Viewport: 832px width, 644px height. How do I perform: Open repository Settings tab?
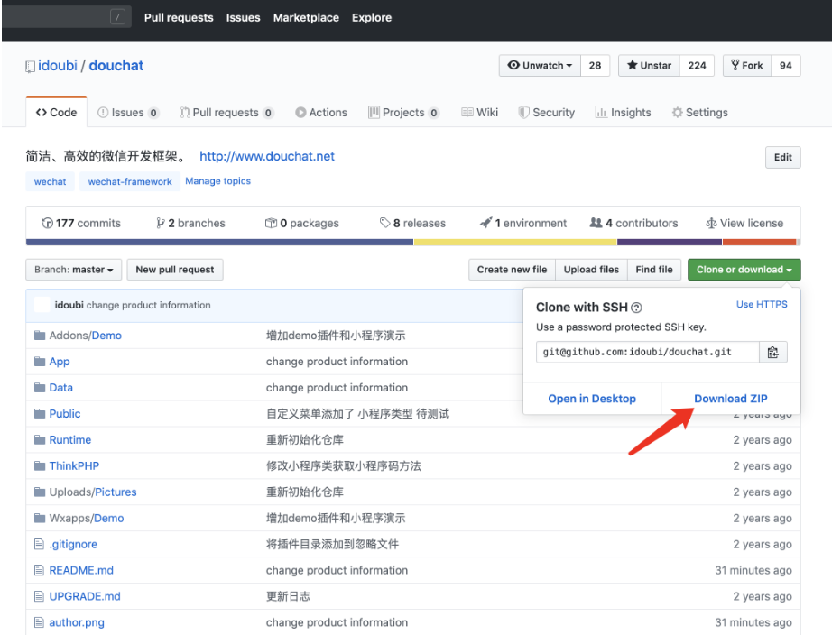pyautogui.click(x=700, y=113)
